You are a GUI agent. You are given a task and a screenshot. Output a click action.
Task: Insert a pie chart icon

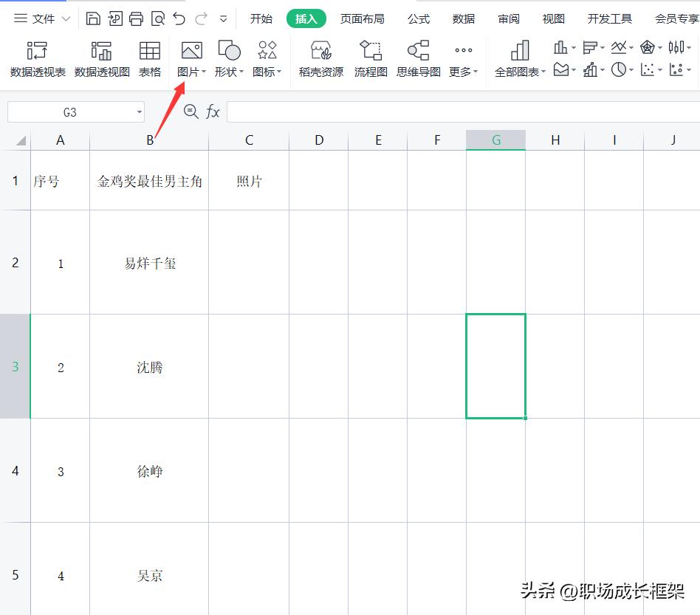pyautogui.click(x=617, y=69)
